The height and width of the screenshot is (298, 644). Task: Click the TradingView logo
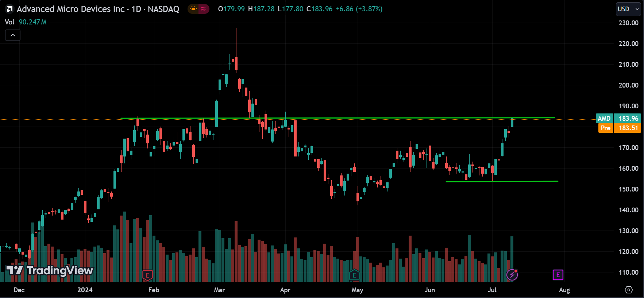pos(50,270)
